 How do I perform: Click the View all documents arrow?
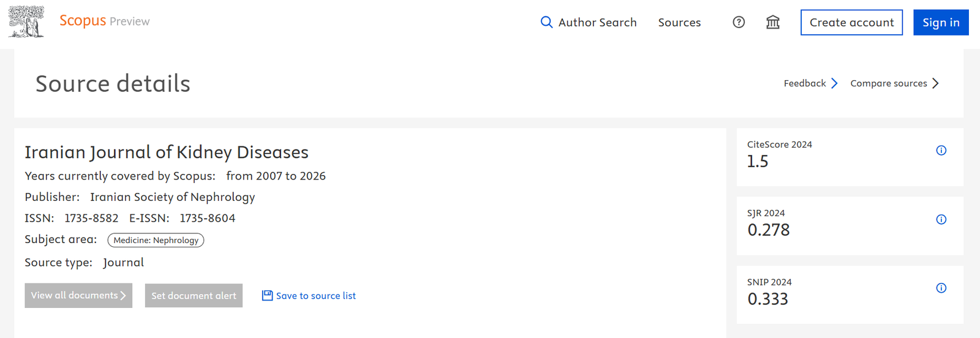pos(123,295)
